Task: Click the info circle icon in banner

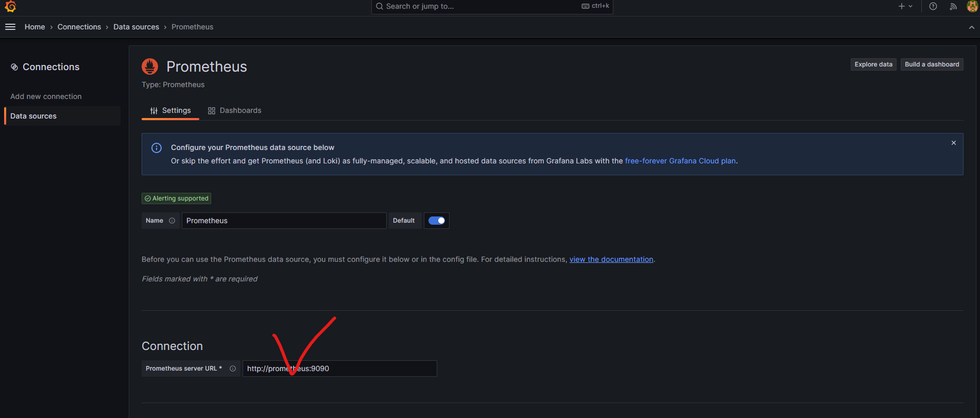Action: [157, 148]
